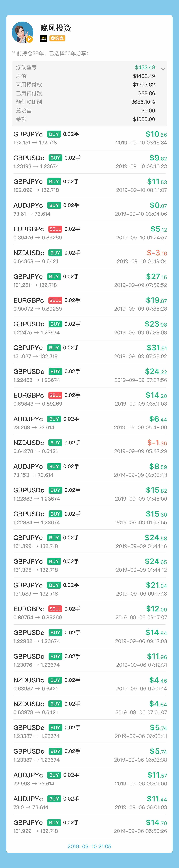
Task: Click the orange 实盘 live account badge
Action: 57,38
